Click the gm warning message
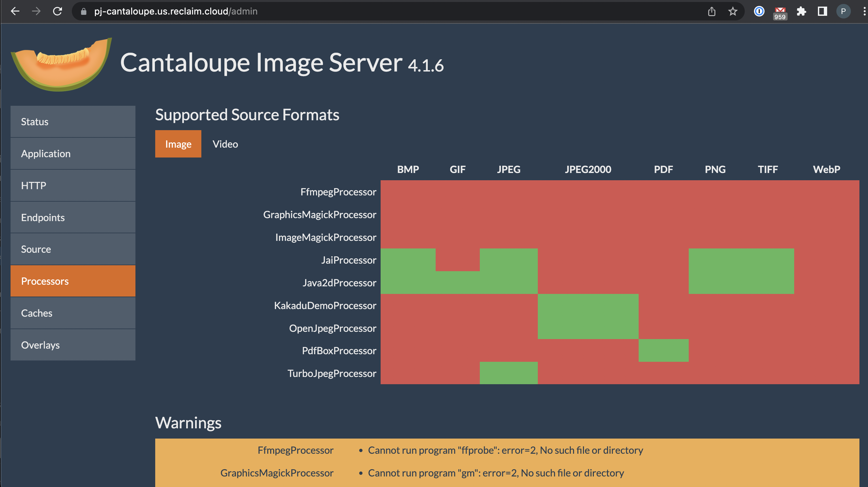Viewport: 868px width, 487px height. [496, 473]
